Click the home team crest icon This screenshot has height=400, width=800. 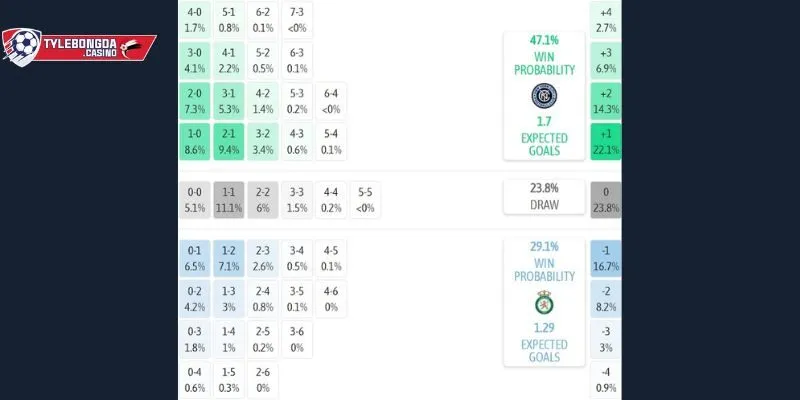click(544, 96)
